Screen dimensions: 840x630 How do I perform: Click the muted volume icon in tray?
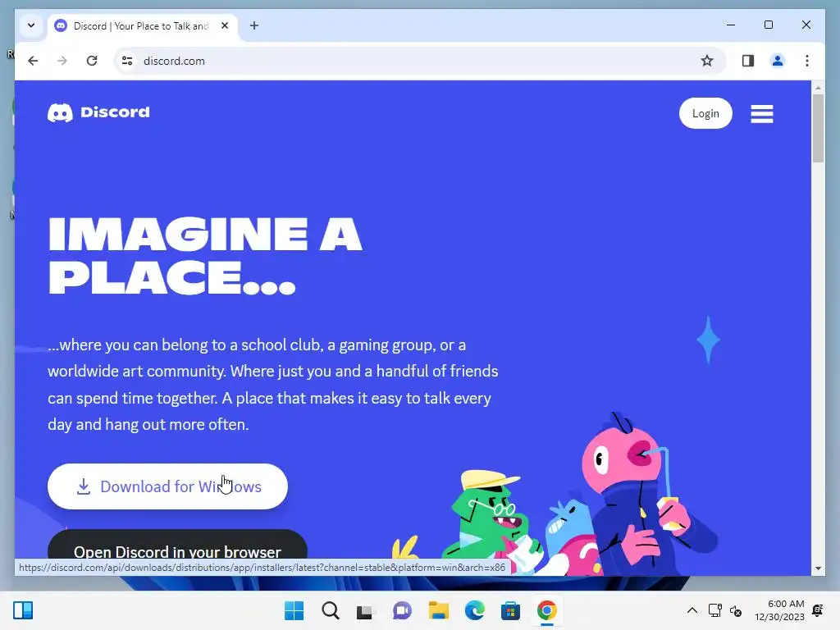[736, 610]
